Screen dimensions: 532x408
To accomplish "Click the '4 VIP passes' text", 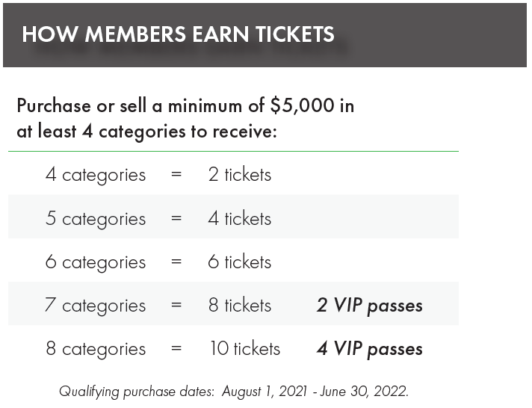I will point(370,349).
